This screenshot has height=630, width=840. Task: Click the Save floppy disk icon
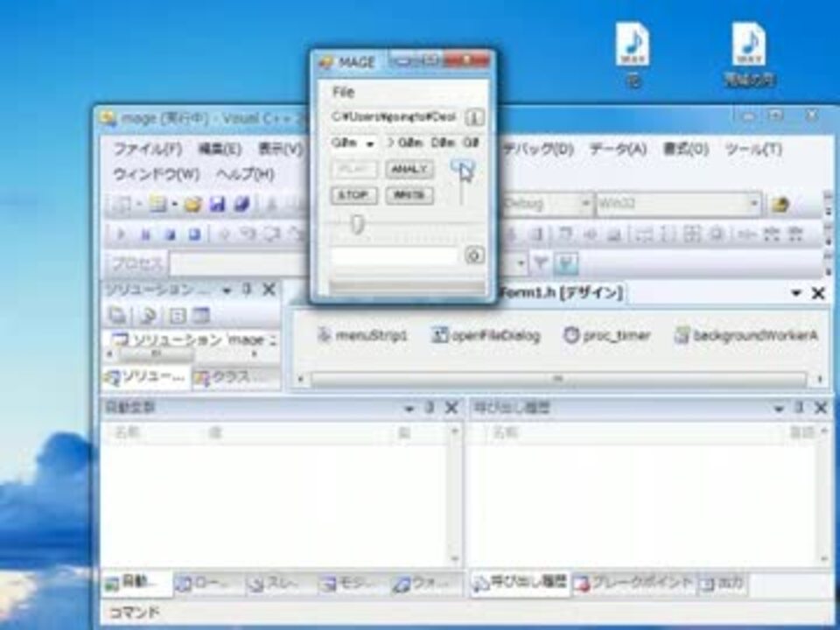(217, 204)
